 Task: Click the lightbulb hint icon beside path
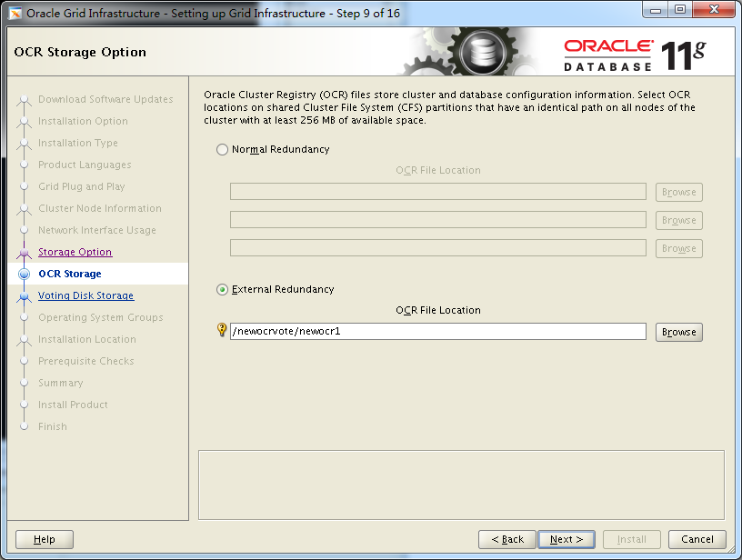click(222, 330)
